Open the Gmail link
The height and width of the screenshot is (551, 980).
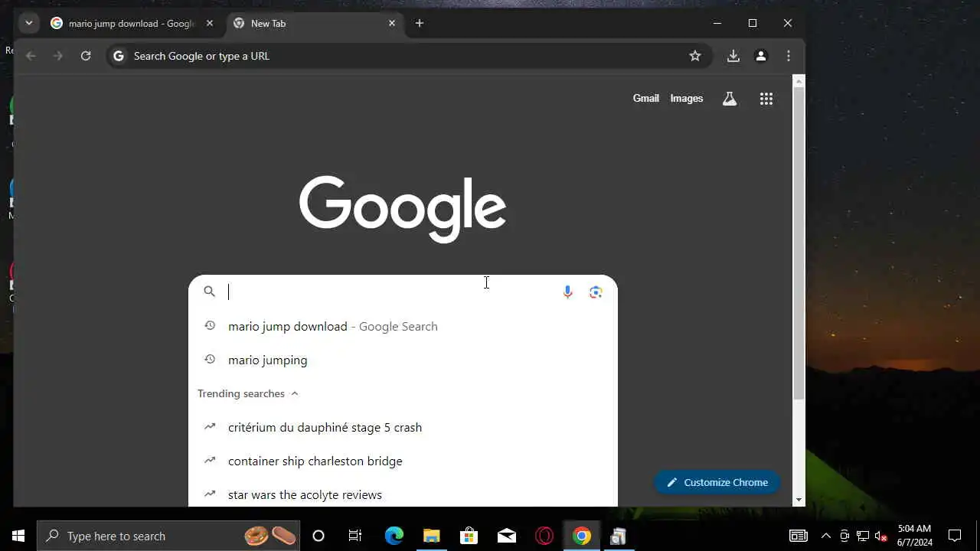pyautogui.click(x=645, y=98)
